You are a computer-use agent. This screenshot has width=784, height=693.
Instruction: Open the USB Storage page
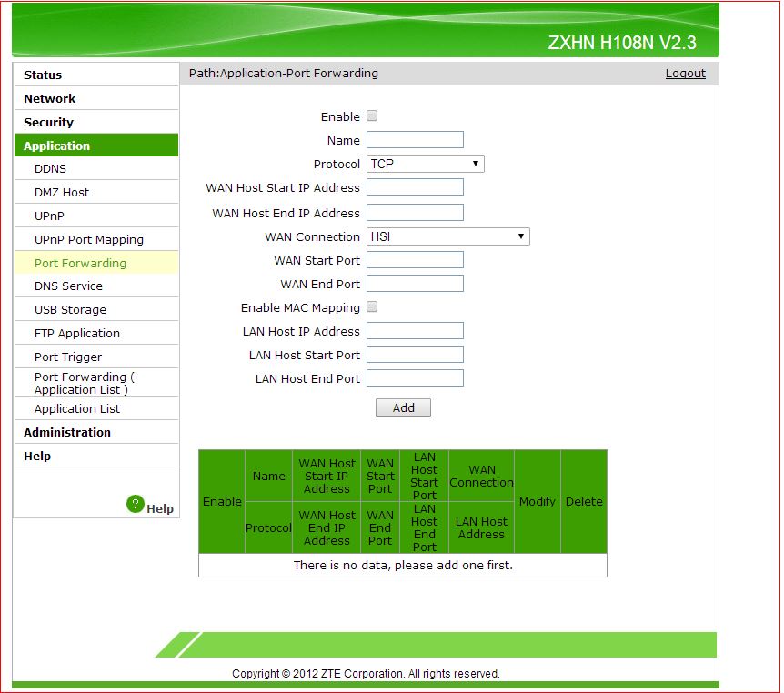click(96, 309)
